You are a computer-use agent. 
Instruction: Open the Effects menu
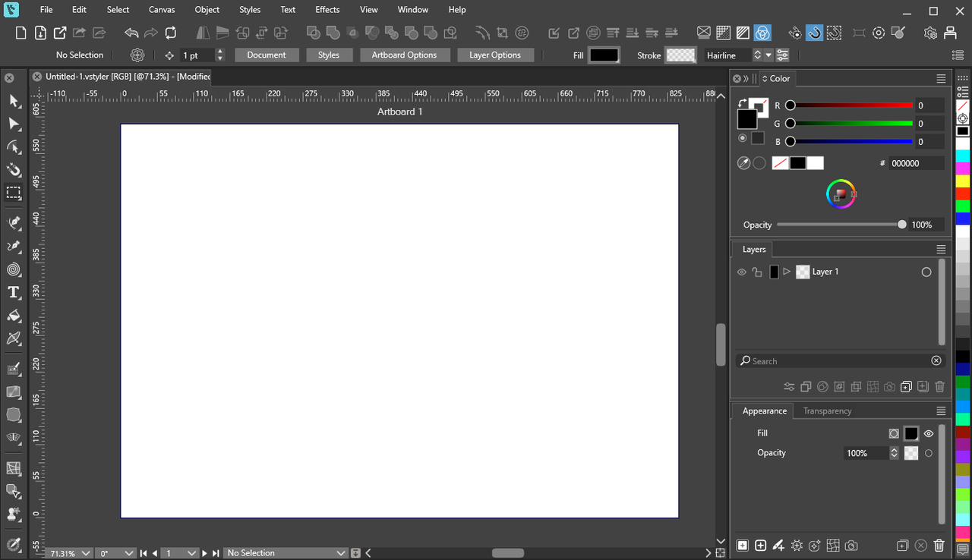327,10
